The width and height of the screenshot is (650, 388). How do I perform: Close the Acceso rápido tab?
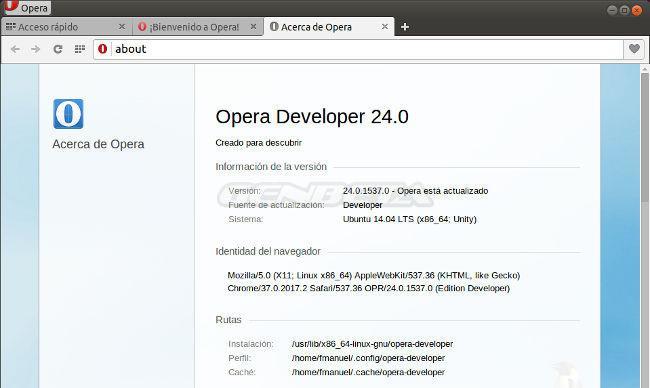(122, 27)
